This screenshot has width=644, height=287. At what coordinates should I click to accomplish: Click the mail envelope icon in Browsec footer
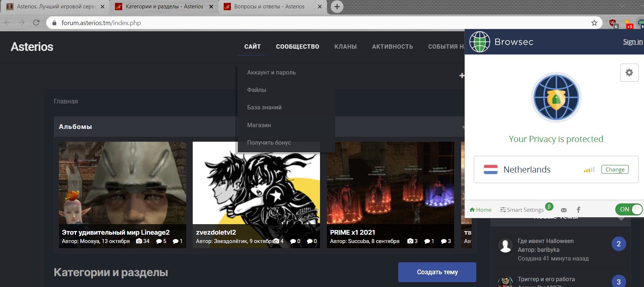pos(564,210)
